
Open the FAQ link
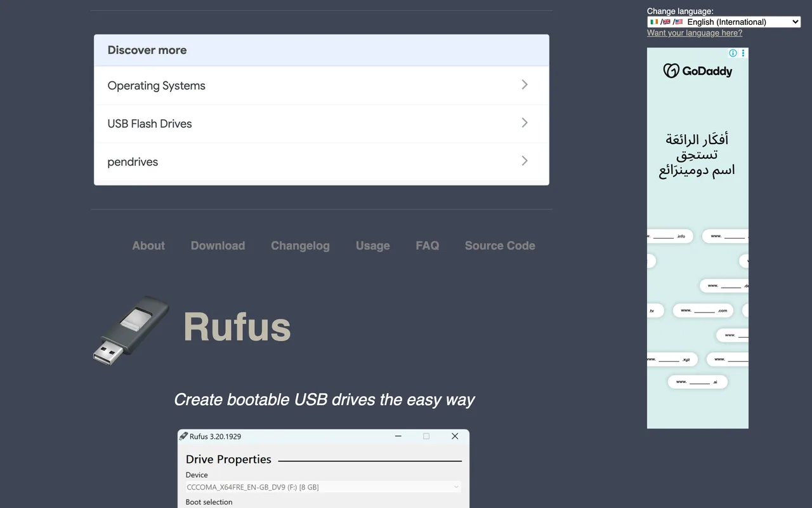pyautogui.click(x=428, y=246)
